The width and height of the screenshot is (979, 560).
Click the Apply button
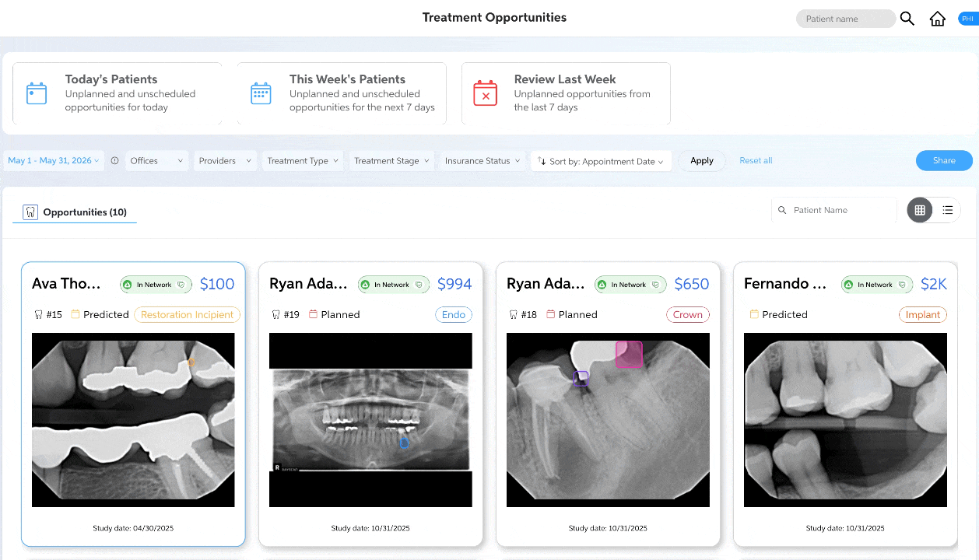click(x=702, y=161)
